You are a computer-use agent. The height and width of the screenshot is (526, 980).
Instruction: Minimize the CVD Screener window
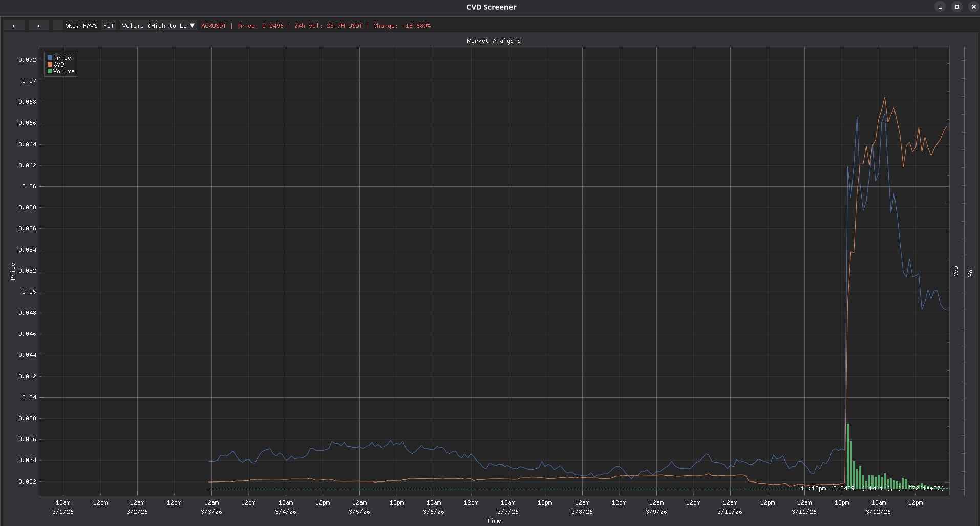940,7
